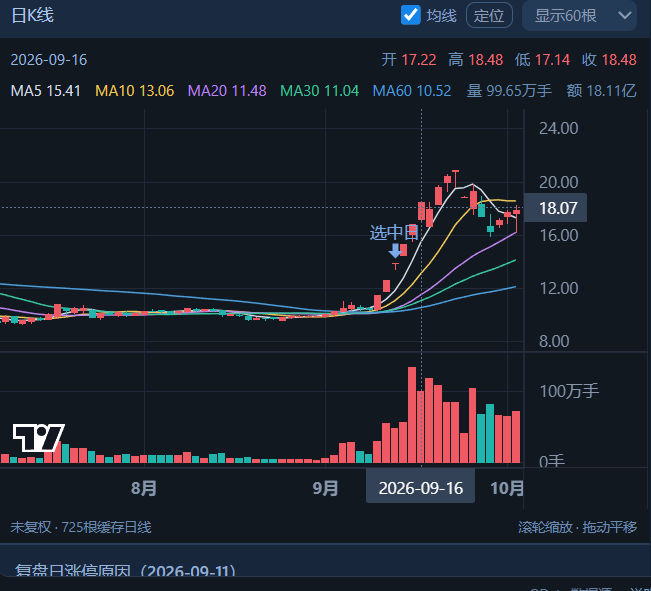Click the 未复权 · 725根缓存日线 status text
Viewport: 651px width, 591px height.
pyautogui.click(x=81, y=527)
